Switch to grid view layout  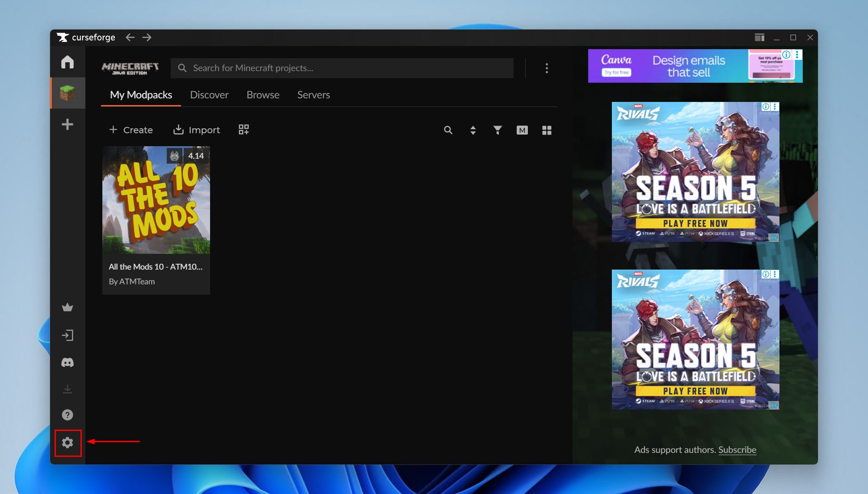[x=547, y=130]
